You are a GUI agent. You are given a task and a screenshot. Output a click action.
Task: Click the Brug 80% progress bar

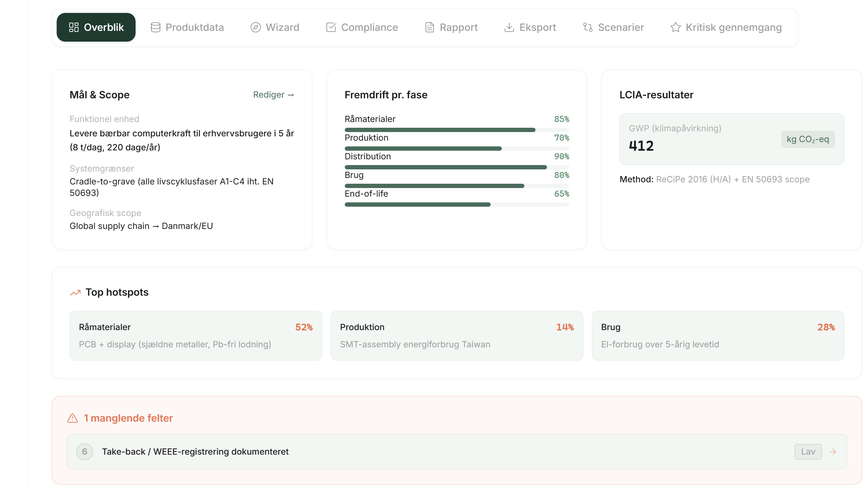pyautogui.click(x=457, y=186)
